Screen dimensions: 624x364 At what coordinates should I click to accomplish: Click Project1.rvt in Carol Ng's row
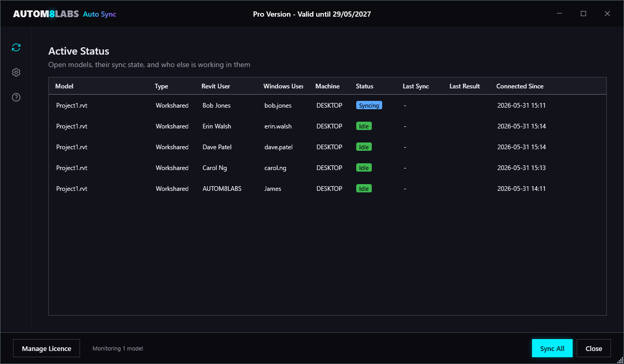click(x=72, y=168)
